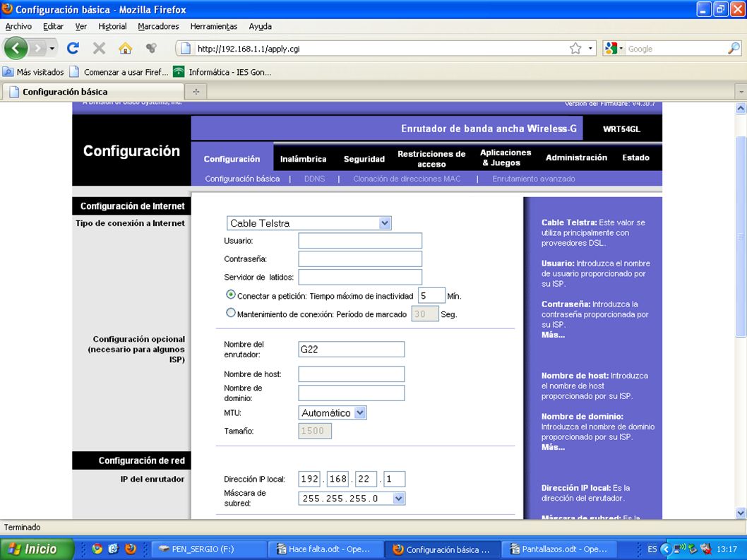The width and height of the screenshot is (747, 560).
Task: Open Aplicaciones & Juegos tab
Action: pos(505,157)
